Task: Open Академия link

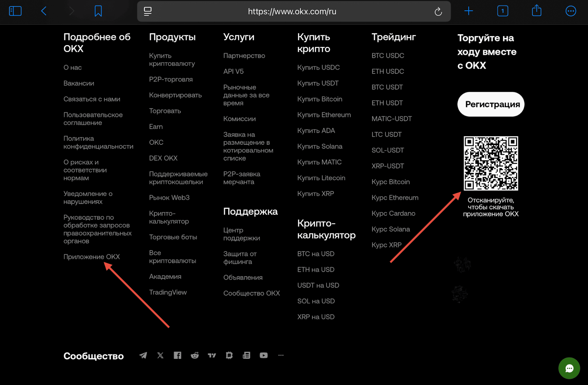Action: [x=165, y=276]
